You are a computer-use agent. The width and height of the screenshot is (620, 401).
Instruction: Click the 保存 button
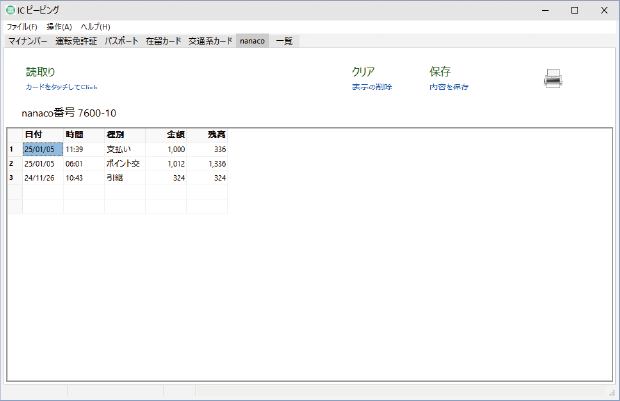point(440,72)
